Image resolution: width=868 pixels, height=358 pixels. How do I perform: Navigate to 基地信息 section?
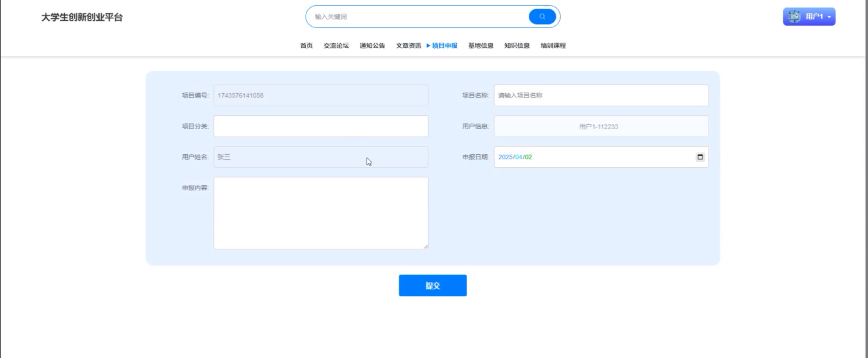[480, 46]
